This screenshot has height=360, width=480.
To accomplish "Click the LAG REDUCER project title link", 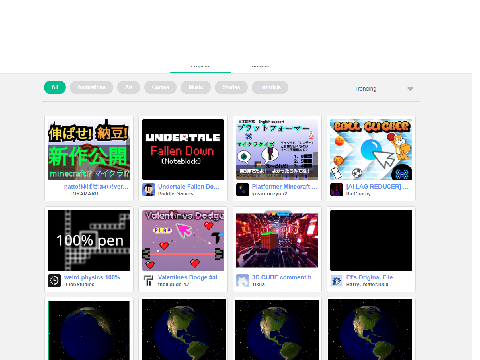I will [x=377, y=187].
